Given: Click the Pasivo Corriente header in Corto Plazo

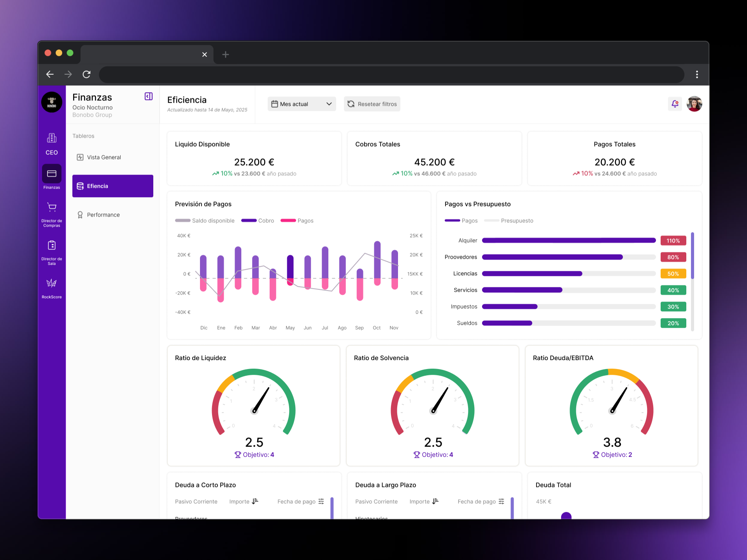Looking at the screenshot, I should (196, 501).
